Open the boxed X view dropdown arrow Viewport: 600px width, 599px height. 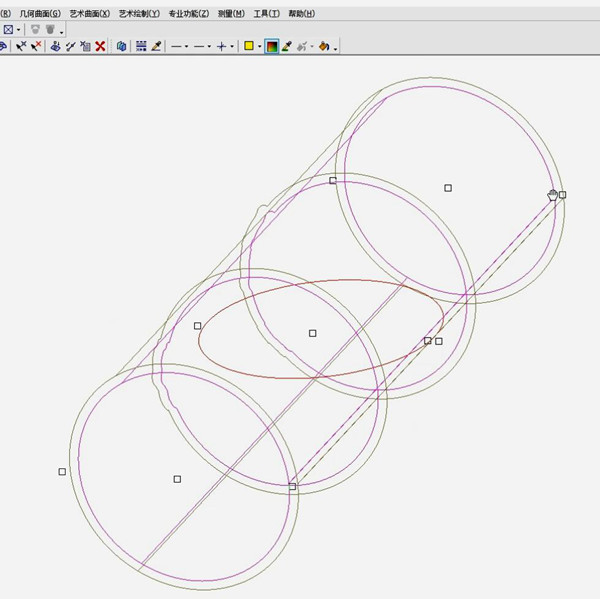tap(19, 30)
